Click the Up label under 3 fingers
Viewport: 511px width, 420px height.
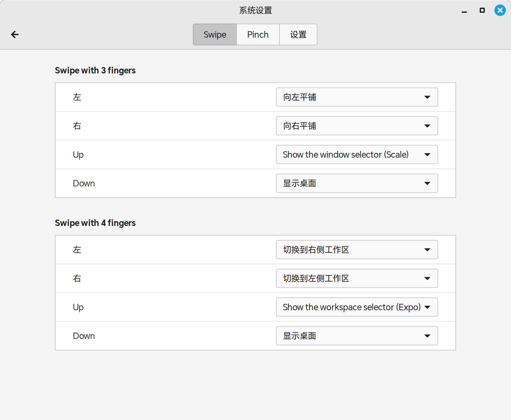78,154
